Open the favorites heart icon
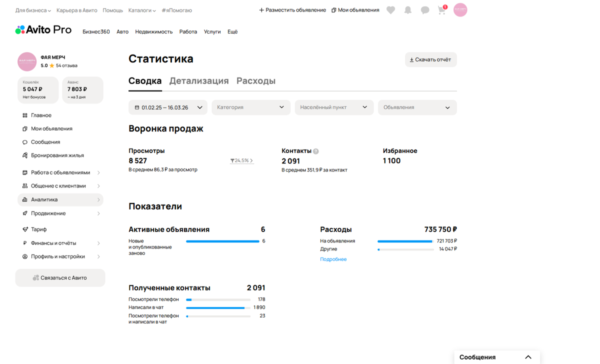The height and width of the screenshot is (364, 600). click(x=390, y=10)
